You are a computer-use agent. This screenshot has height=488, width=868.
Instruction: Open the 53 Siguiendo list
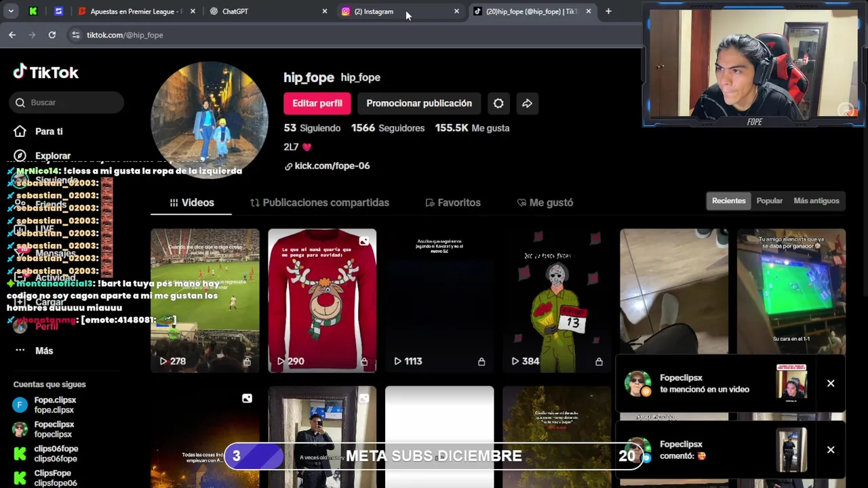[312, 127]
